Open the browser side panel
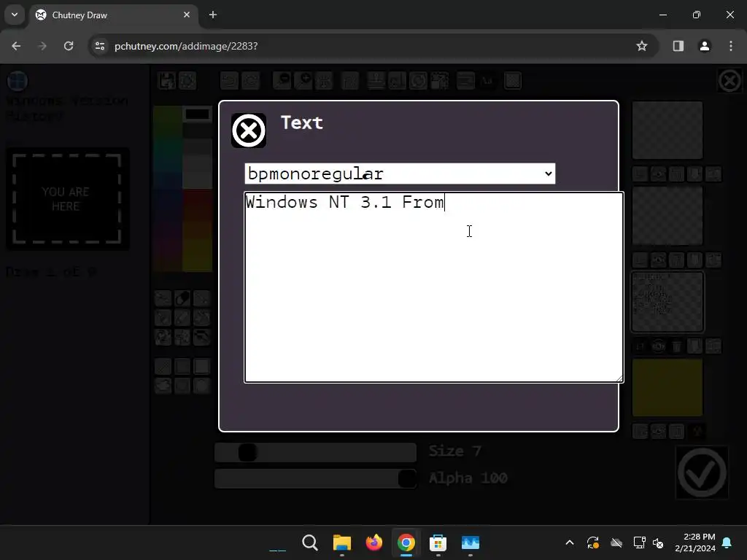 point(678,46)
